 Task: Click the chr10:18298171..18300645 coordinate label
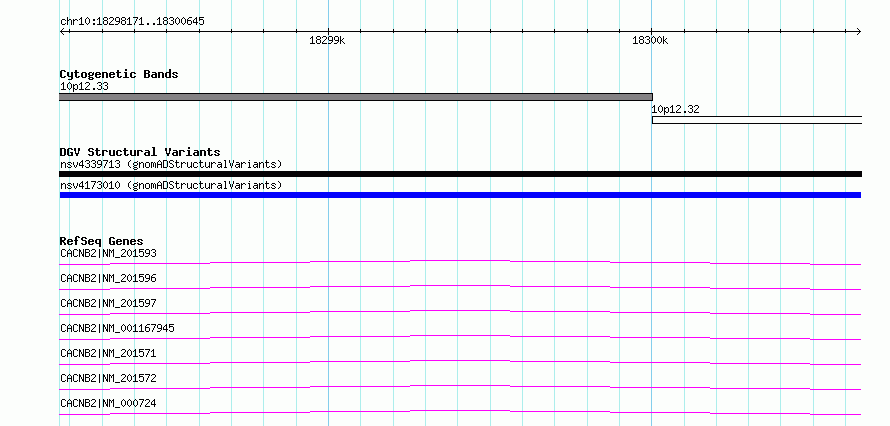[132, 22]
